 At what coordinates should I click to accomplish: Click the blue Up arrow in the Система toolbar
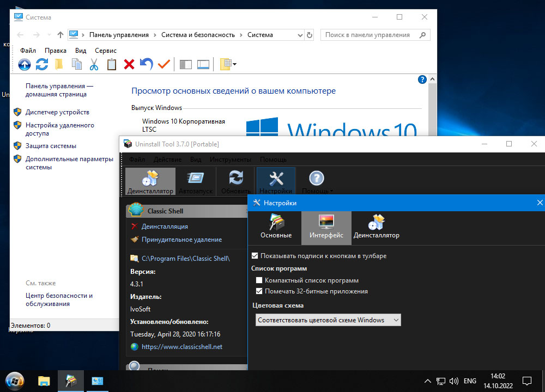coord(25,64)
